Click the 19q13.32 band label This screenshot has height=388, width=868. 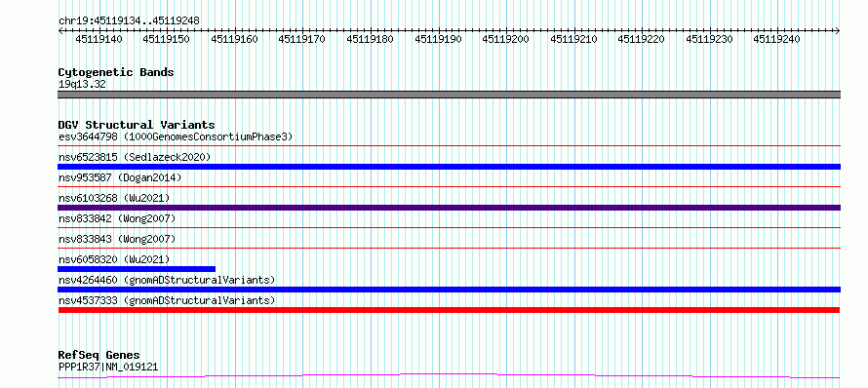coord(82,85)
